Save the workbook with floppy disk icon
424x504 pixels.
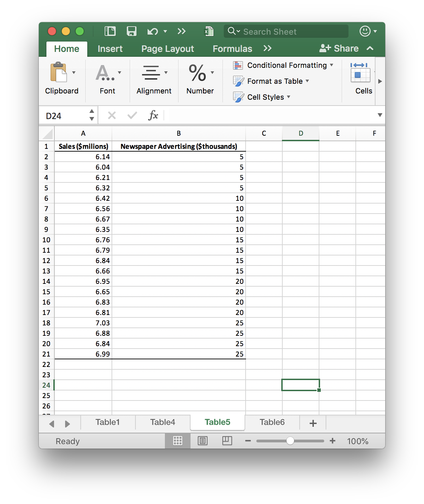click(132, 31)
